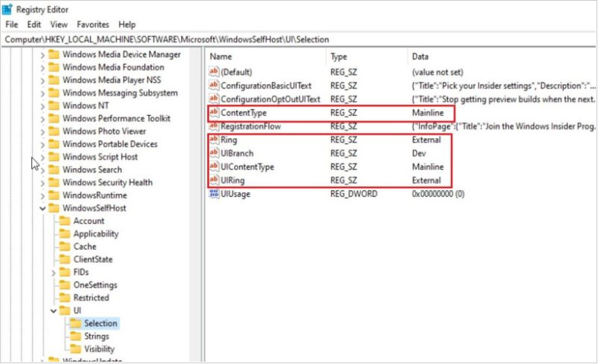
Task: Click the Visibility folder icon
Action: (x=76, y=348)
